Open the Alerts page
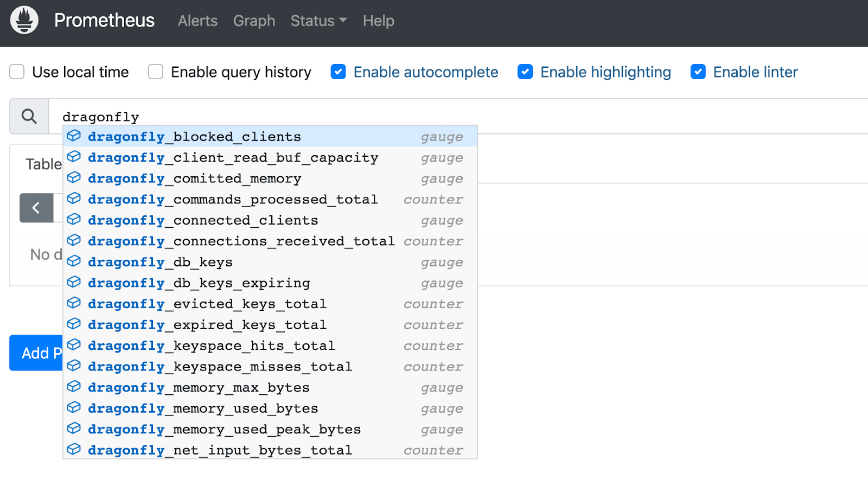This screenshot has height=486, width=868. (x=197, y=21)
